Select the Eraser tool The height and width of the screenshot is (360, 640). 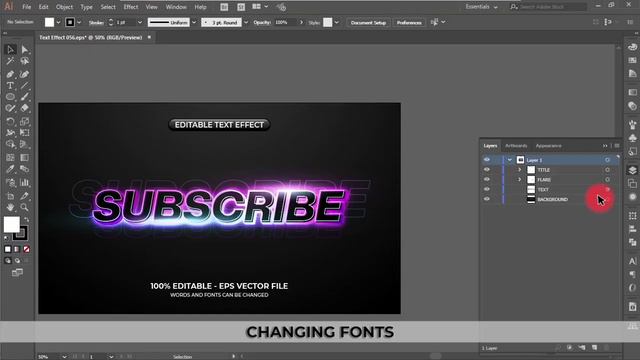click(x=24, y=108)
